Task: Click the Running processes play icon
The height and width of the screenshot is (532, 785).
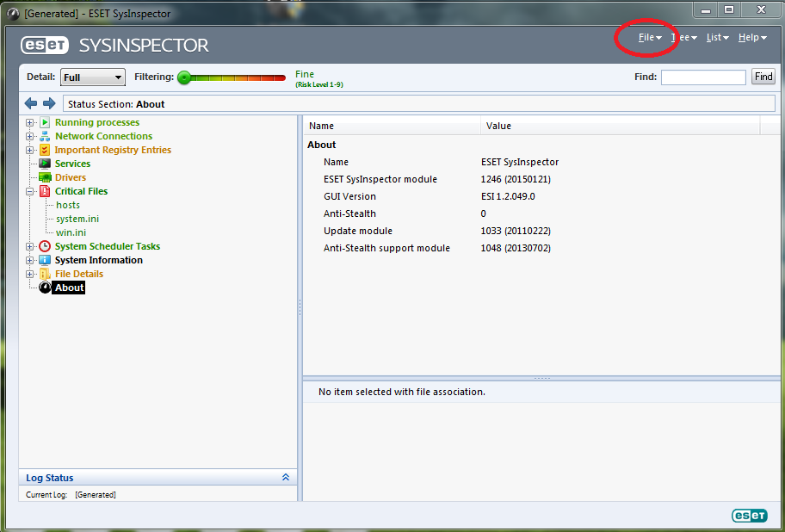Action: pyautogui.click(x=45, y=122)
